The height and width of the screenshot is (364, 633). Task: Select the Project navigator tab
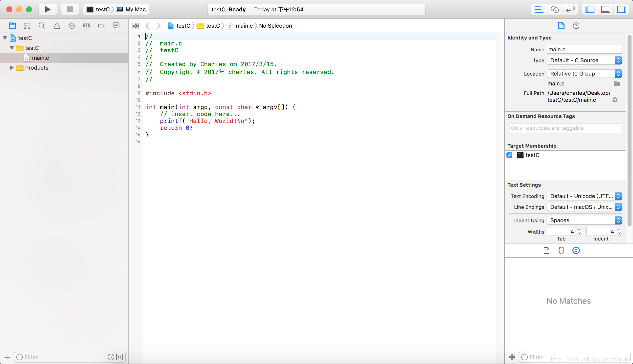(x=12, y=26)
